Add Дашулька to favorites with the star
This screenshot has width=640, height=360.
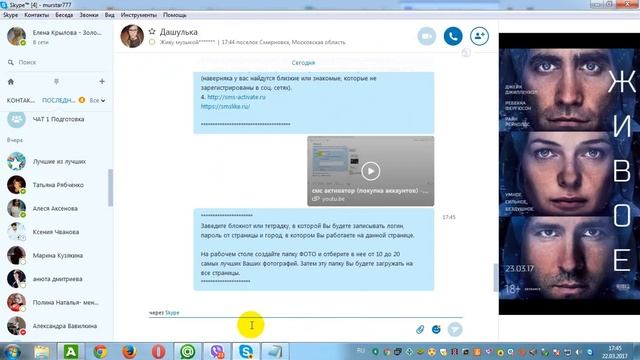click(152, 31)
